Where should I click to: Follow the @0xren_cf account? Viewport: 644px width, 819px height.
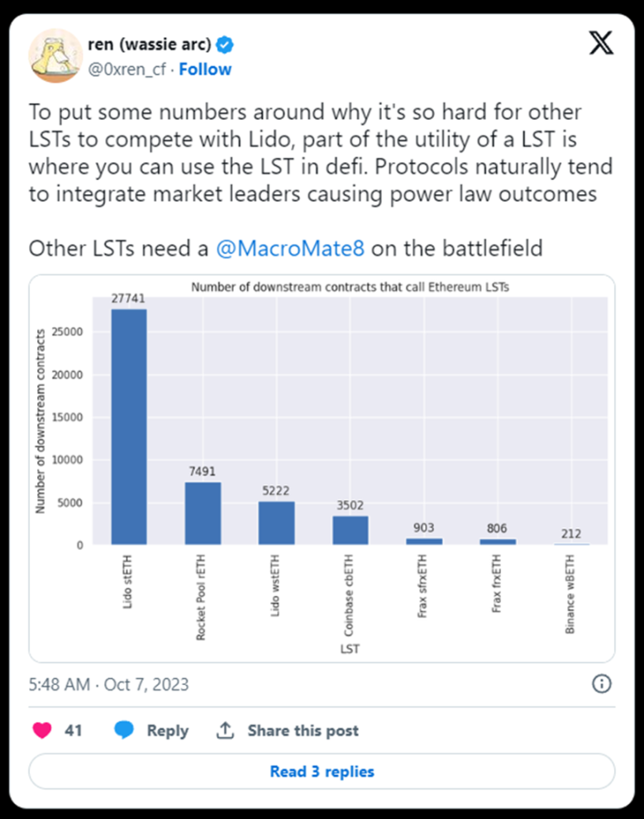pos(205,69)
